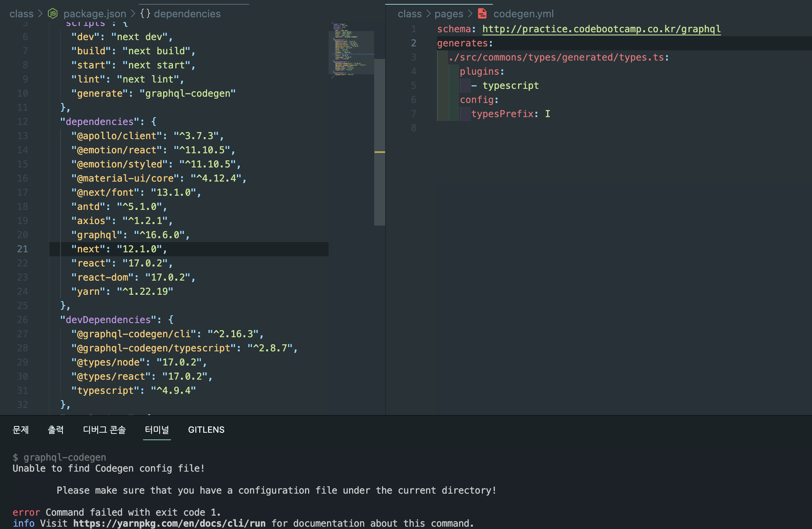Click the 'schema' key in codegen.yml
The height and width of the screenshot is (529, 812).
click(x=454, y=29)
